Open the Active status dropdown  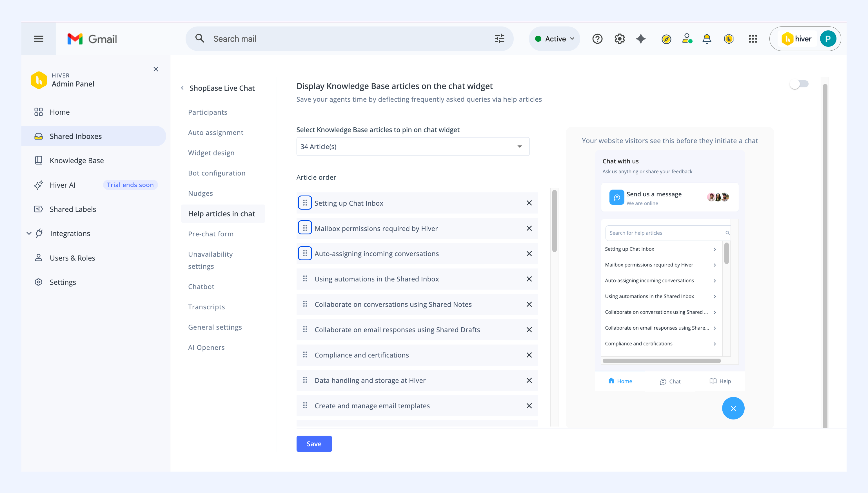[554, 39]
